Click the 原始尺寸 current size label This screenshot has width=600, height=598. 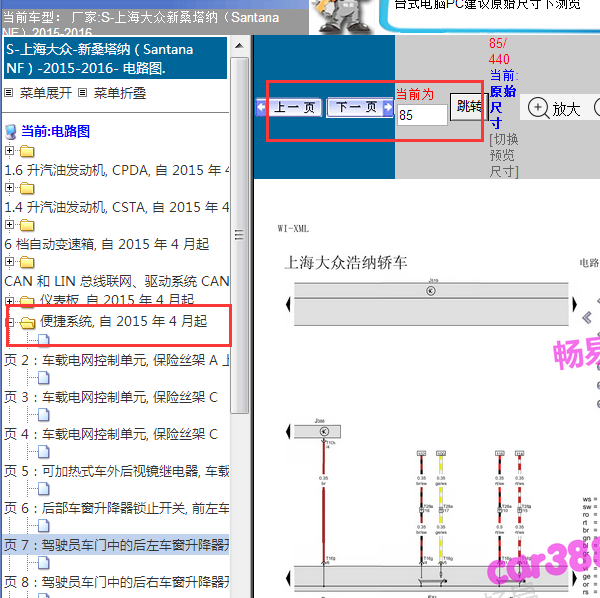pos(503,108)
